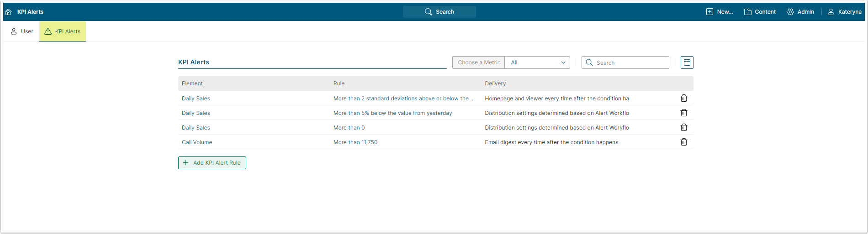The image size is (868, 234).
Task: Open the 'More than 11,750' rule
Action: pyautogui.click(x=355, y=142)
